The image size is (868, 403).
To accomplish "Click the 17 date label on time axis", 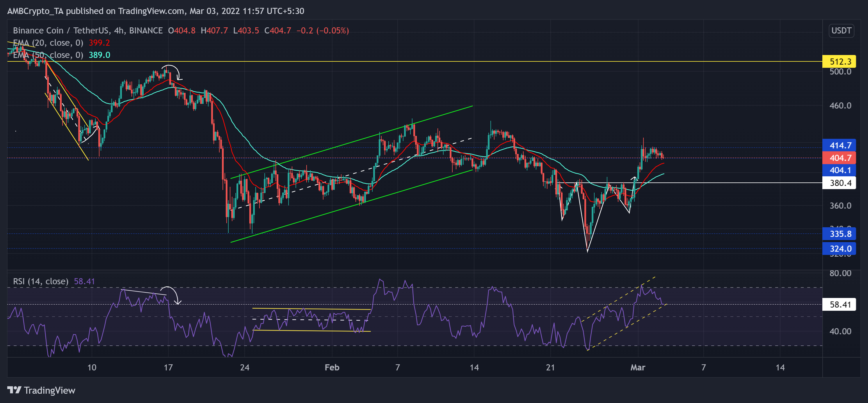I will (x=168, y=367).
